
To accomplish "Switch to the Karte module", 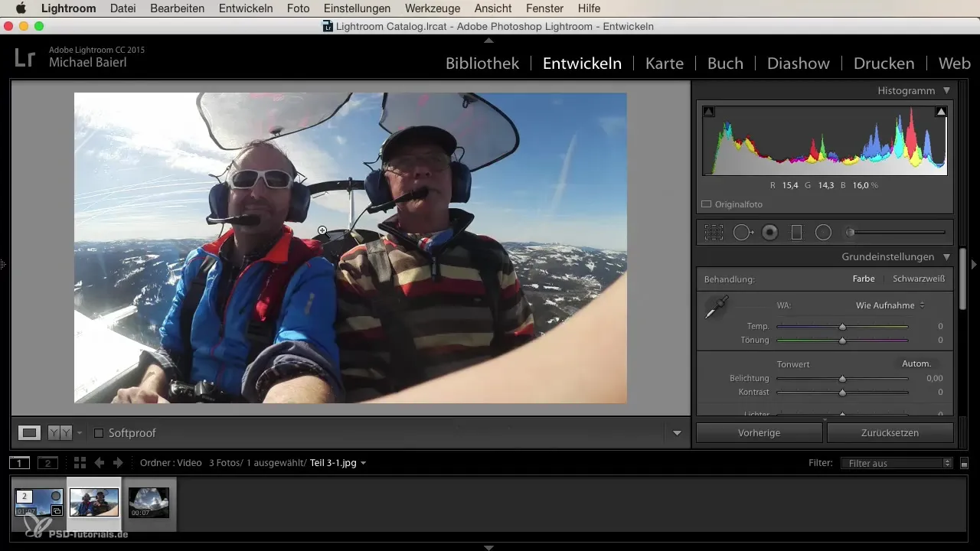I will pos(665,64).
